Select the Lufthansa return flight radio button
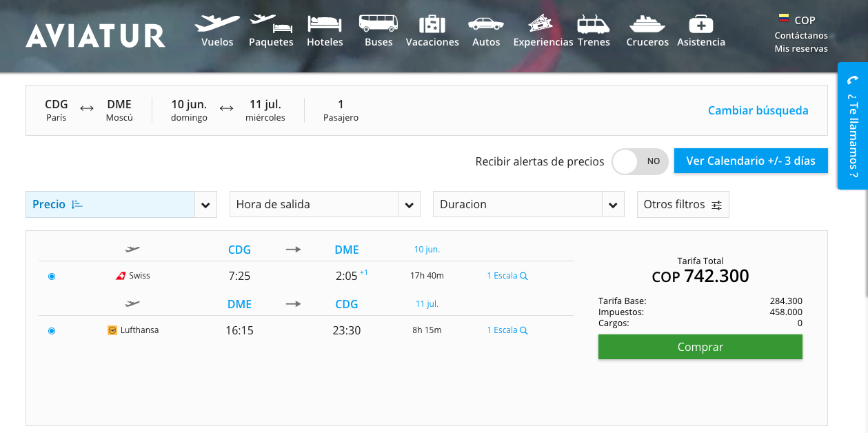The image size is (868, 433). coord(52,331)
